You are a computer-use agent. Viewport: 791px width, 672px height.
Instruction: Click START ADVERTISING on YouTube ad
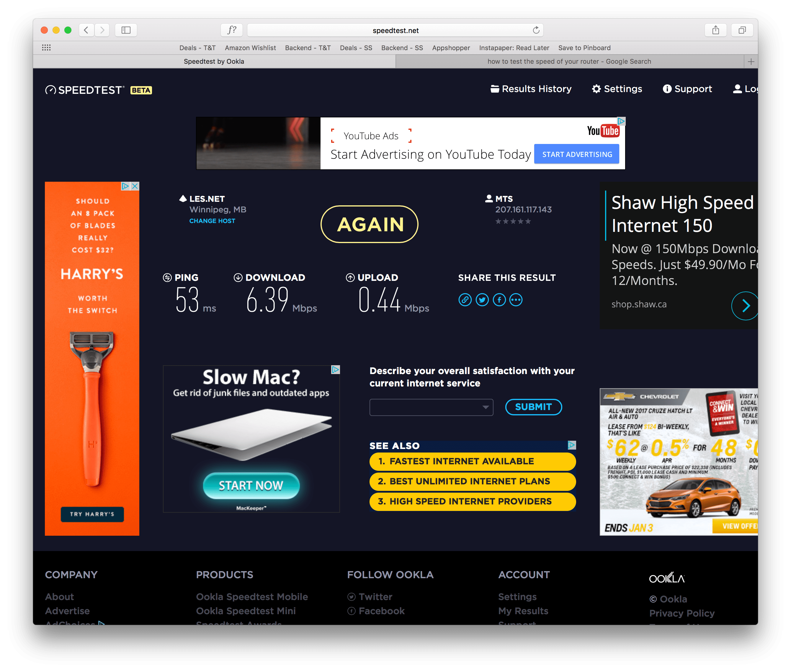coord(577,154)
